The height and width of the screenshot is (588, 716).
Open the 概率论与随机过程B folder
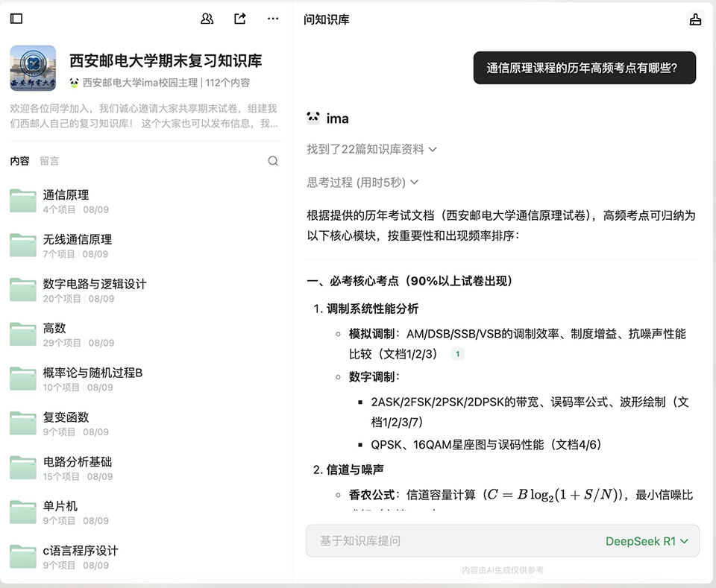tap(92, 373)
